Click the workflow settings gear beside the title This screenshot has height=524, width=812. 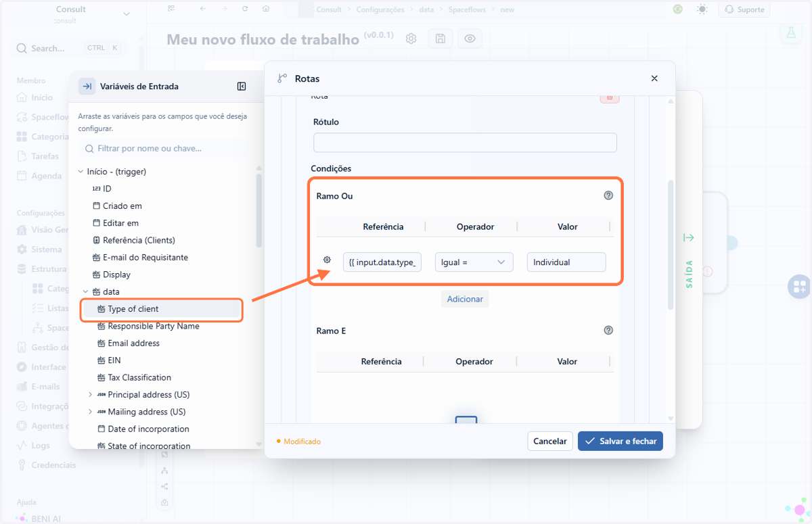[411, 39]
